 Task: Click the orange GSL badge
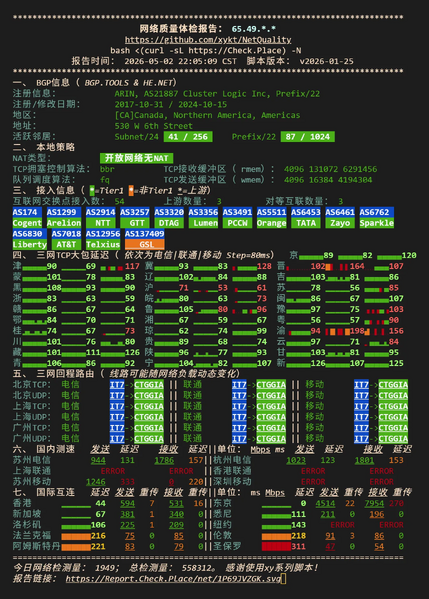pos(144,244)
